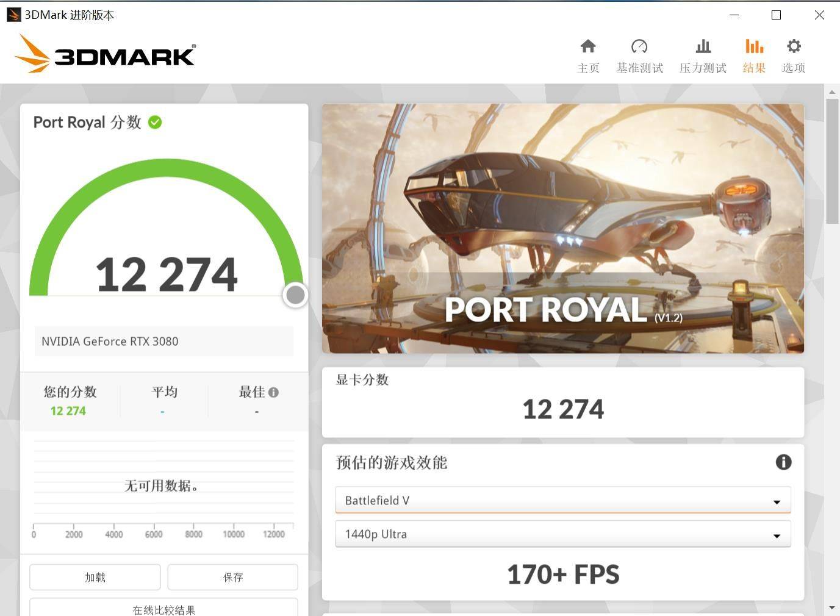Open the info icon for 预估的游戏效能
This screenshot has width=840, height=616.
[x=783, y=462]
